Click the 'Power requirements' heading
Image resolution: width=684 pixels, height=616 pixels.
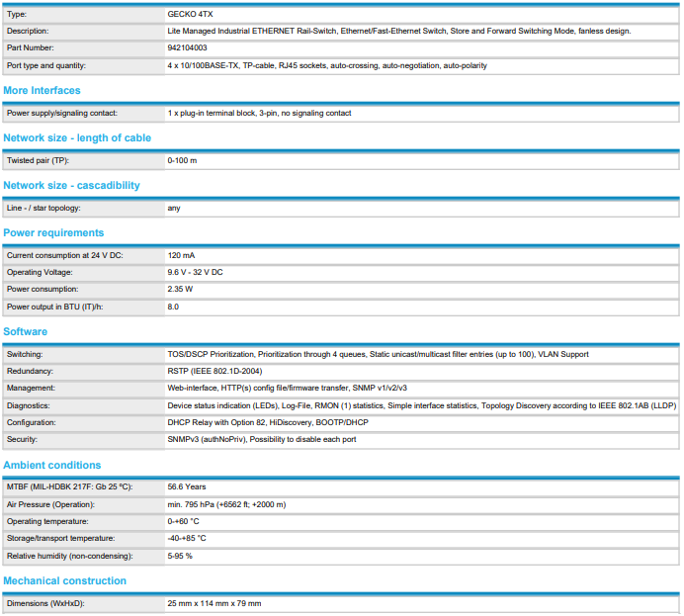point(53,232)
